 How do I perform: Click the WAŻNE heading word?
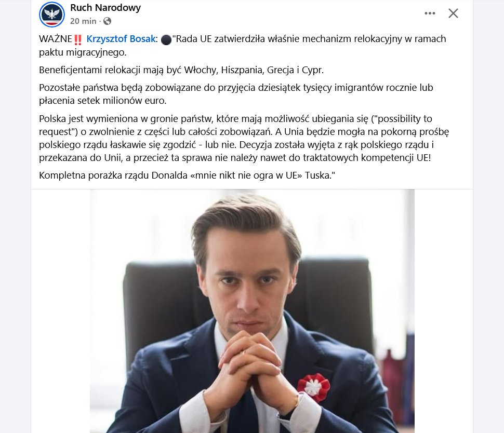pos(55,39)
